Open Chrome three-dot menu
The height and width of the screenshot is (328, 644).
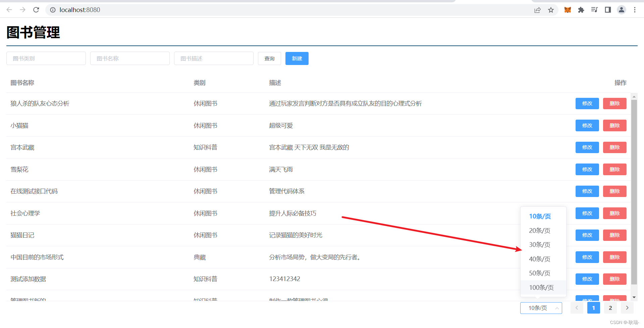(x=635, y=10)
